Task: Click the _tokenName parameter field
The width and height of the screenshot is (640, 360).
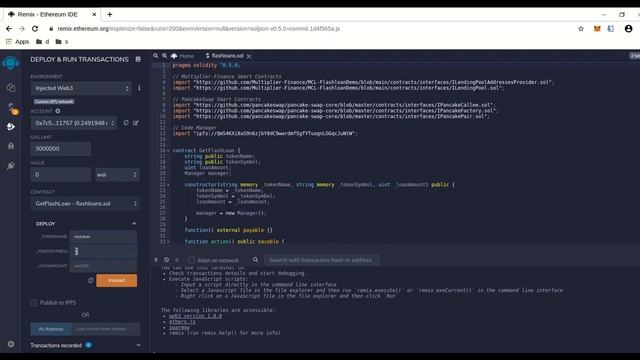Action: [x=103, y=237]
